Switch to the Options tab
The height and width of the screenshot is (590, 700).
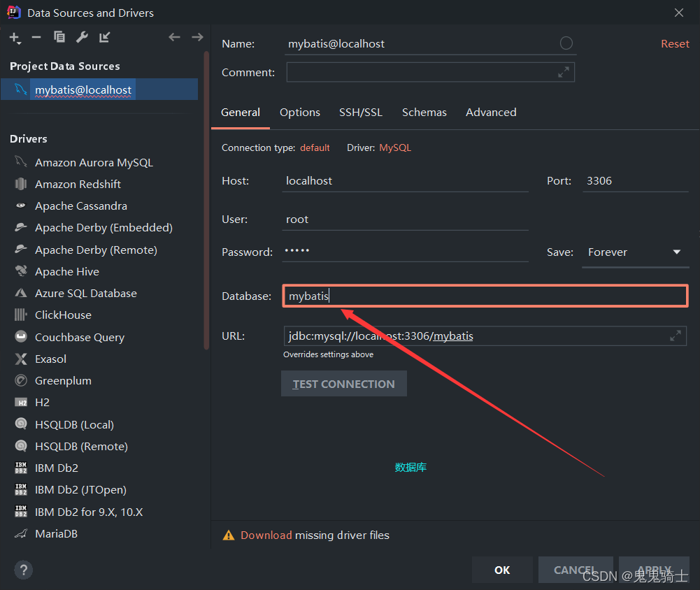300,113
